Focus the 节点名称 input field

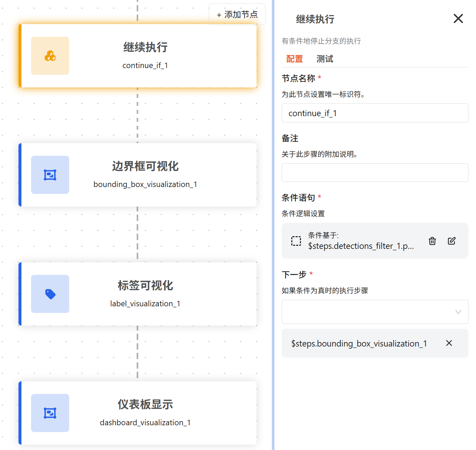(375, 113)
